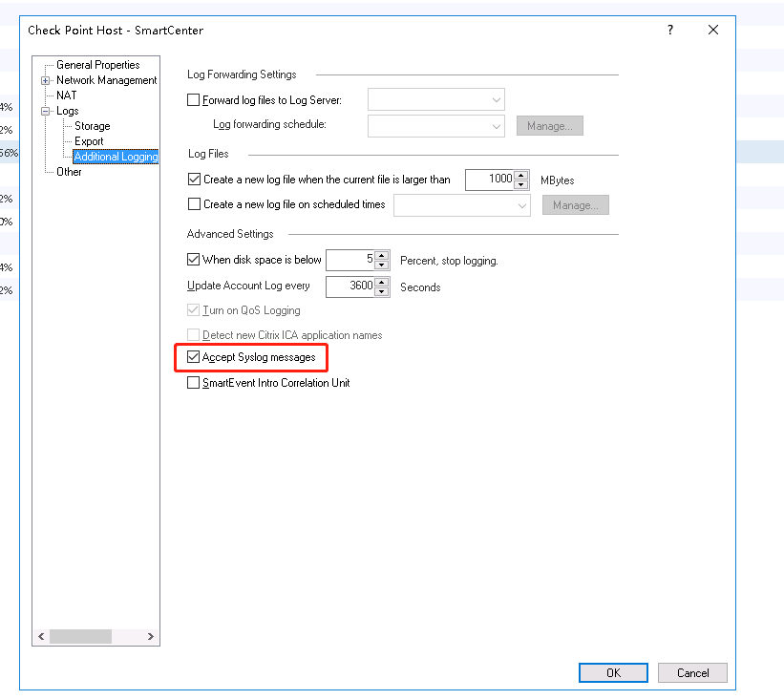
Task: Select NAT in the tree
Action: [x=67, y=95]
